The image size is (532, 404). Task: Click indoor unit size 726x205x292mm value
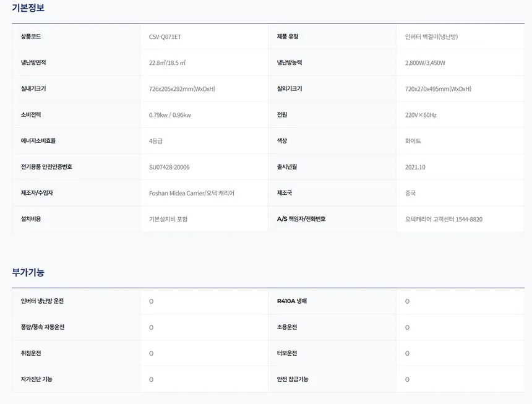(182, 89)
